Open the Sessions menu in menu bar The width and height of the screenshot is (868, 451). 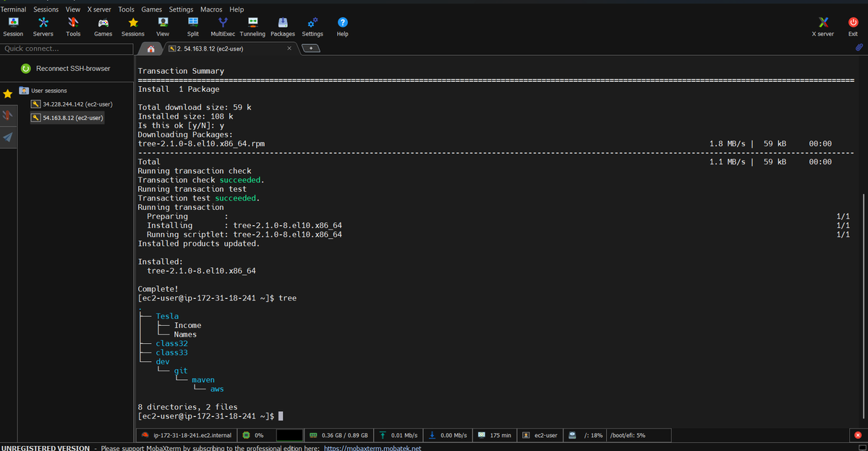coord(46,9)
